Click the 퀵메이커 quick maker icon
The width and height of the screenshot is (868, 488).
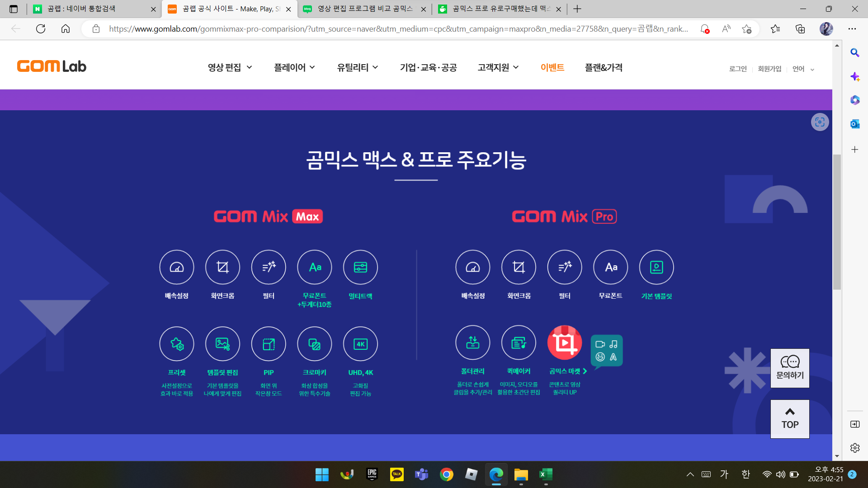pyautogui.click(x=519, y=343)
